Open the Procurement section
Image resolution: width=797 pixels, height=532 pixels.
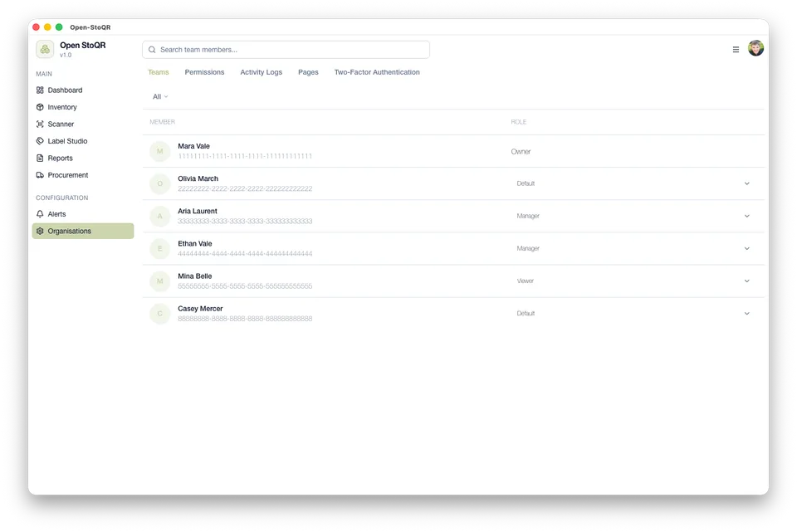point(82,175)
